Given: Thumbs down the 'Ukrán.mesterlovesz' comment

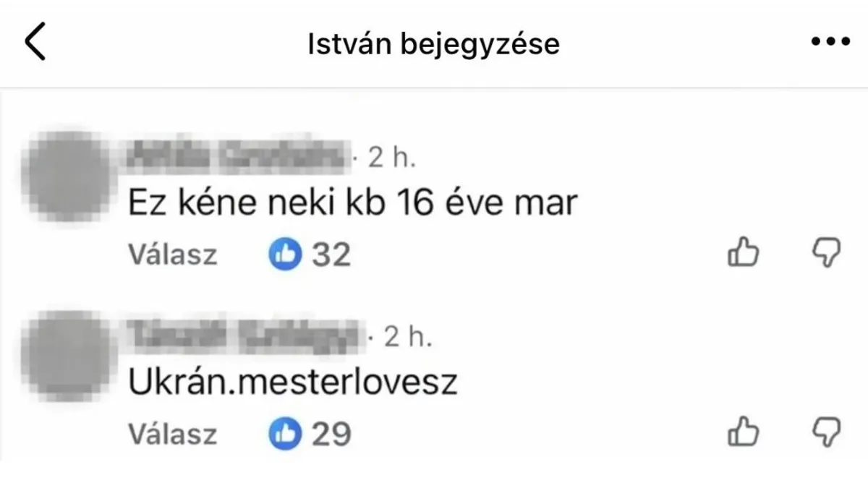Looking at the screenshot, I should [x=825, y=432].
